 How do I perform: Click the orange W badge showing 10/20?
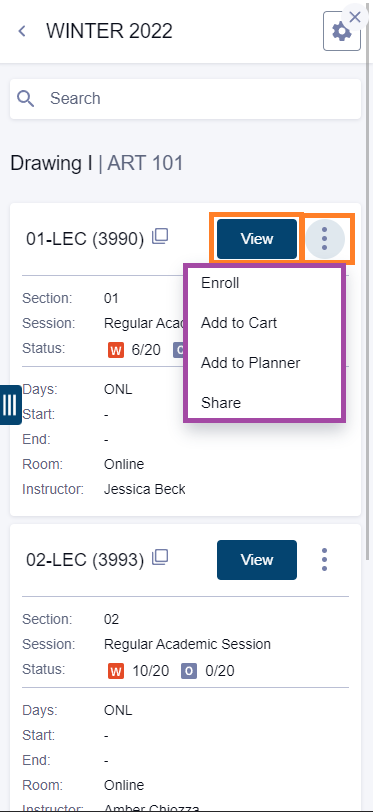point(116,671)
